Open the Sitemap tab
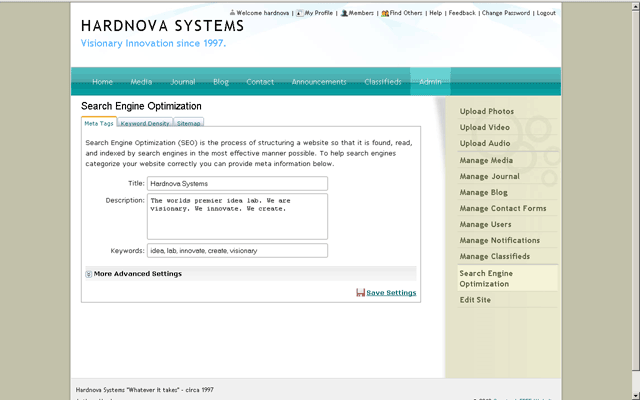 pyautogui.click(x=189, y=123)
